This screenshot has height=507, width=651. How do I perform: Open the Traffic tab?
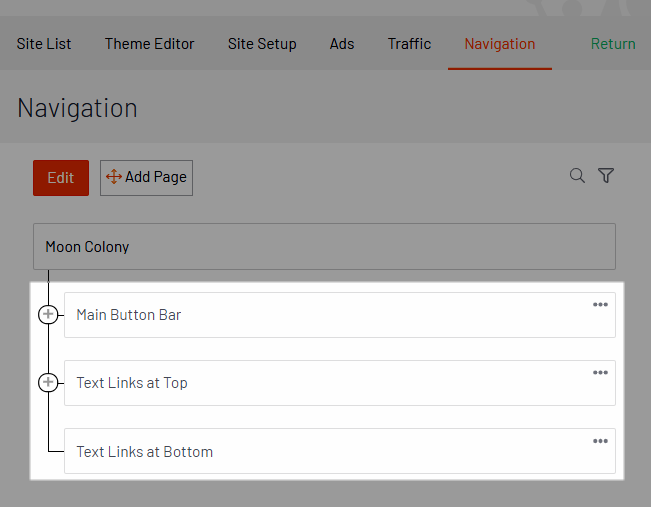(x=409, y=44)
